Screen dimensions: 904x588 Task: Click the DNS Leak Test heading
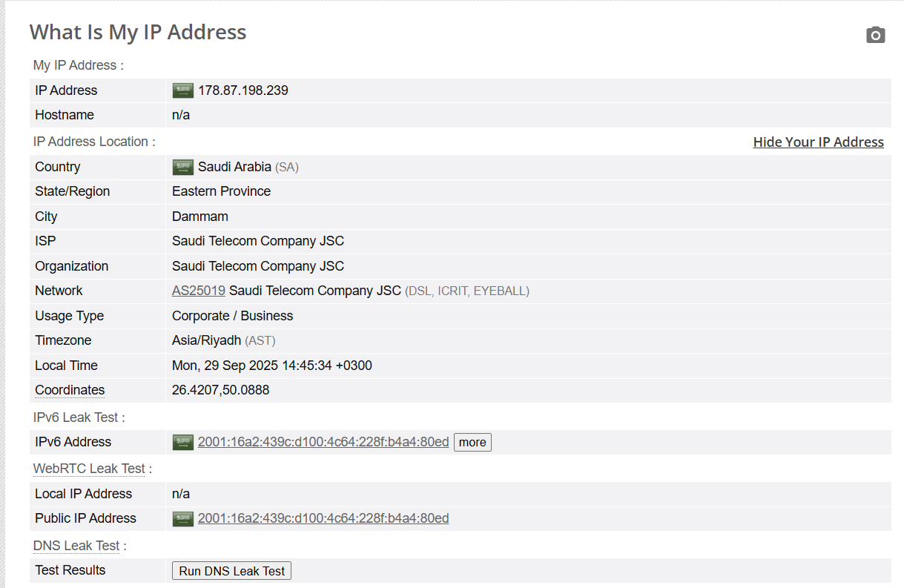pos(76,546)
